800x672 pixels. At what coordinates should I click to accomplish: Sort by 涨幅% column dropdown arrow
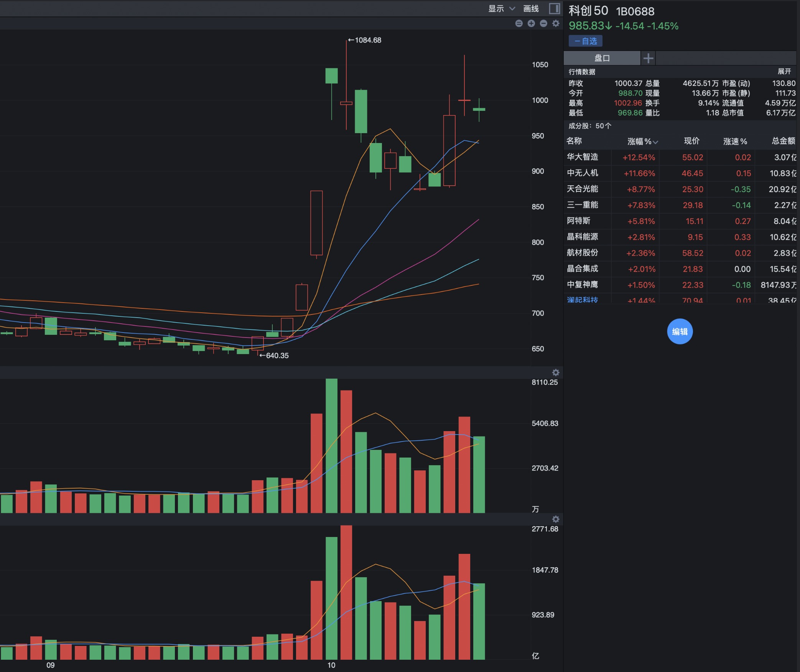coord(655,142)
